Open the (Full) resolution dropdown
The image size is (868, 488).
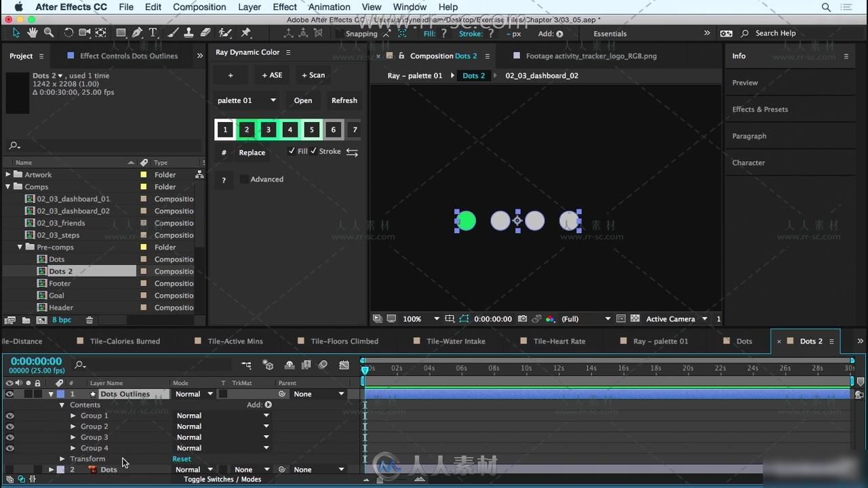click(x=587, y=319)
